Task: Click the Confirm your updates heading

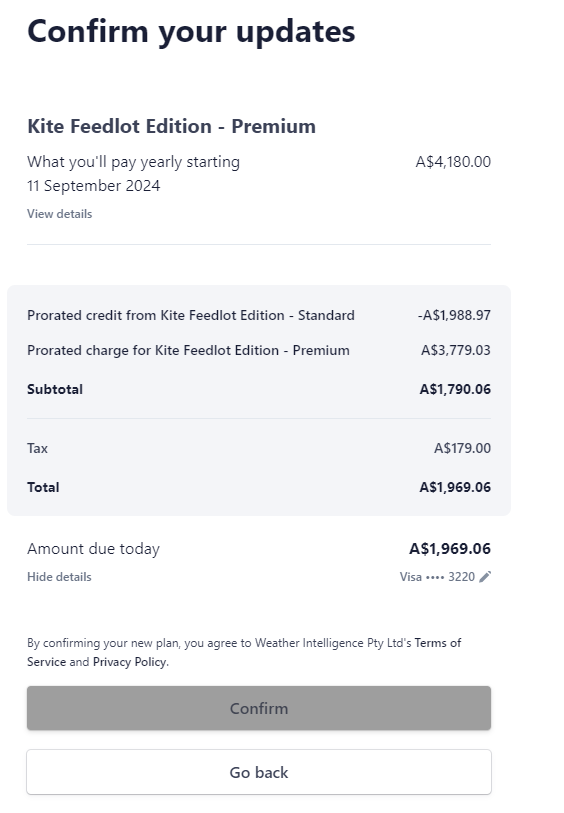Action: click(191, 32)
